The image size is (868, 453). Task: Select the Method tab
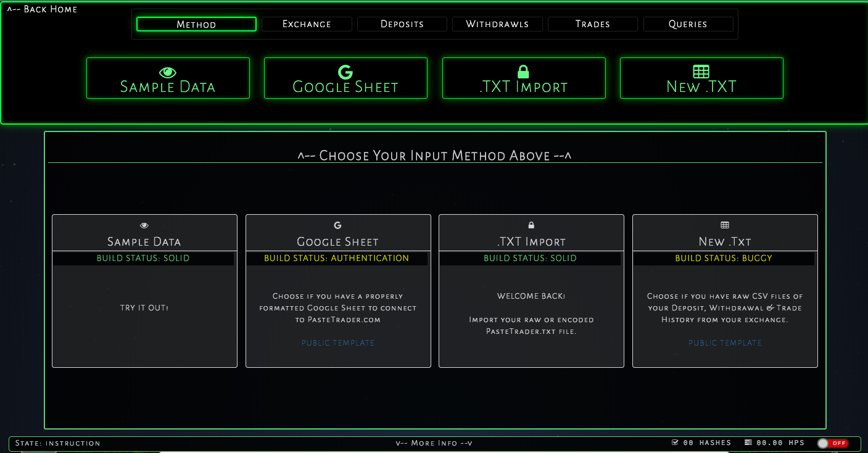pyautogui.click(x=196, y=24)
